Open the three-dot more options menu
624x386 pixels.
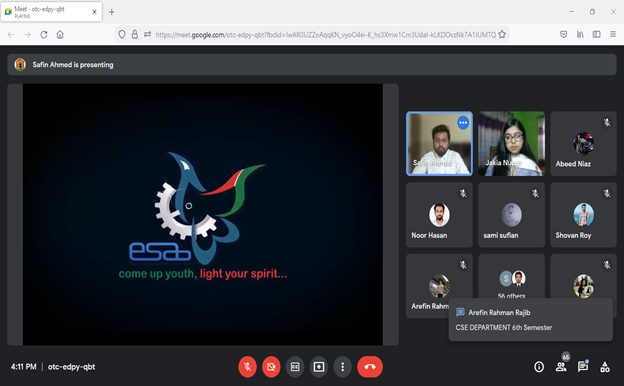click(343, 367)
